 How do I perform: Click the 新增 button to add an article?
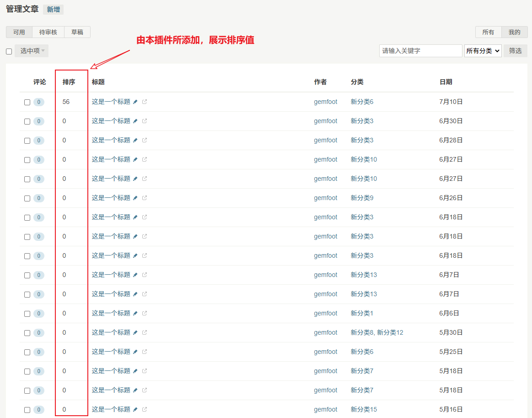coord(53,9)
